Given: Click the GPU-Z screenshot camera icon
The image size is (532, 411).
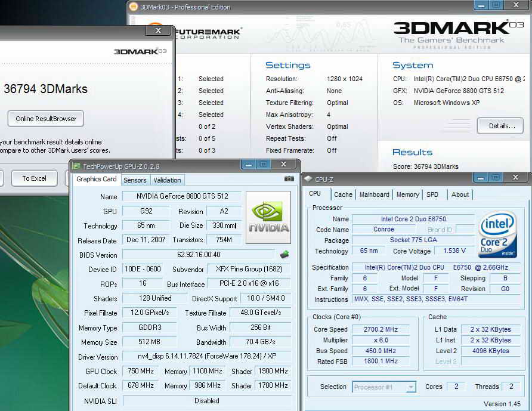Looking at the screenshot, I should 289,179.
